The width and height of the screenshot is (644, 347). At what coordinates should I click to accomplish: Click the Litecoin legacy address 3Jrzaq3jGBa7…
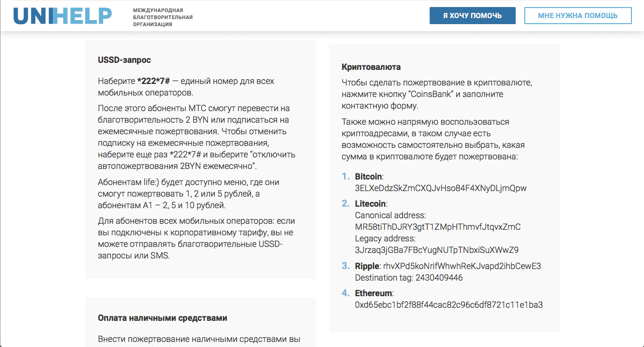[x=436, y=250]
